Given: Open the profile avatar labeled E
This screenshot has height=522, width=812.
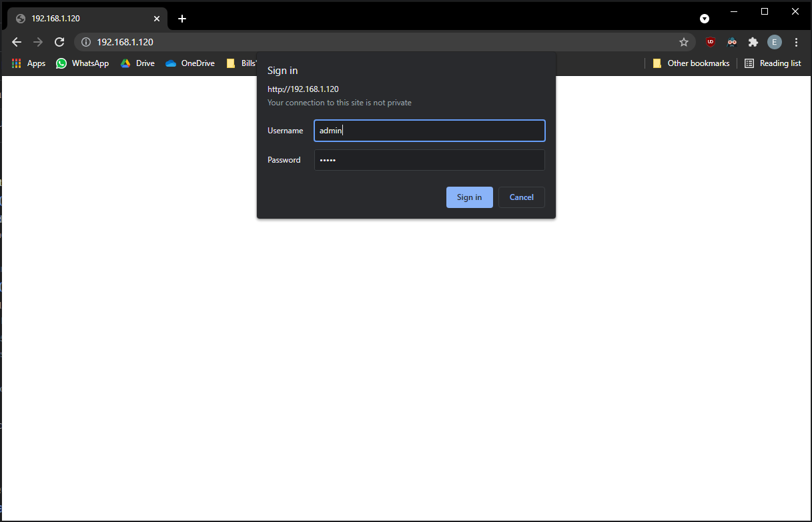Looking at the screenshot, I should 774,42.
